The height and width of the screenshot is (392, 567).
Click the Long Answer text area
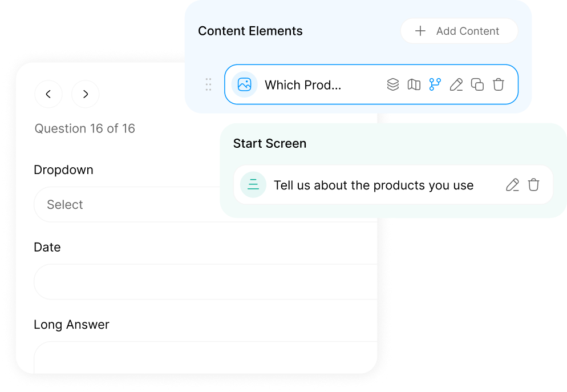click(x=205, y=358)
